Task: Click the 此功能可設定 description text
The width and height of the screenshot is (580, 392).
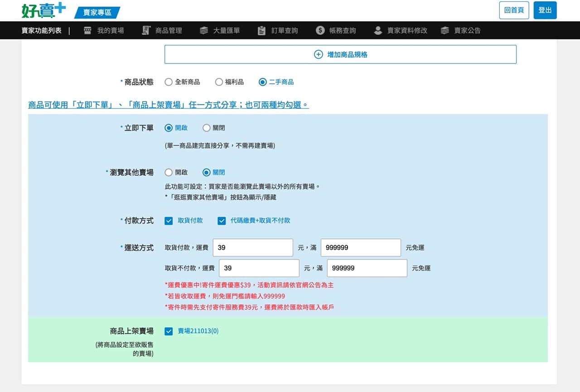Action: 242,186
